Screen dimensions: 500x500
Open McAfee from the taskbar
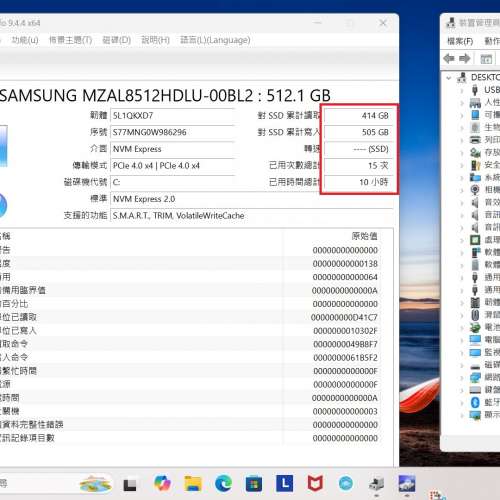coord(315,483)
